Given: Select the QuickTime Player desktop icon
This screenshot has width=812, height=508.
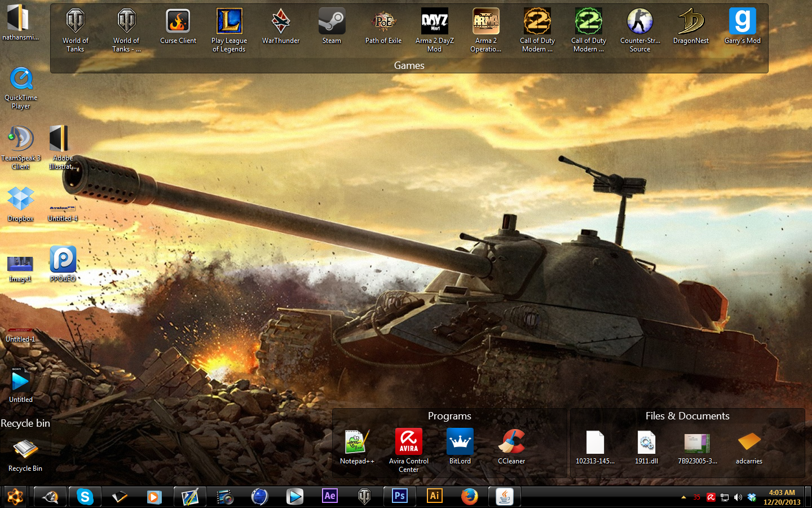Looking at the screenshot, I should pyautogui.click(x=21, y=88).
